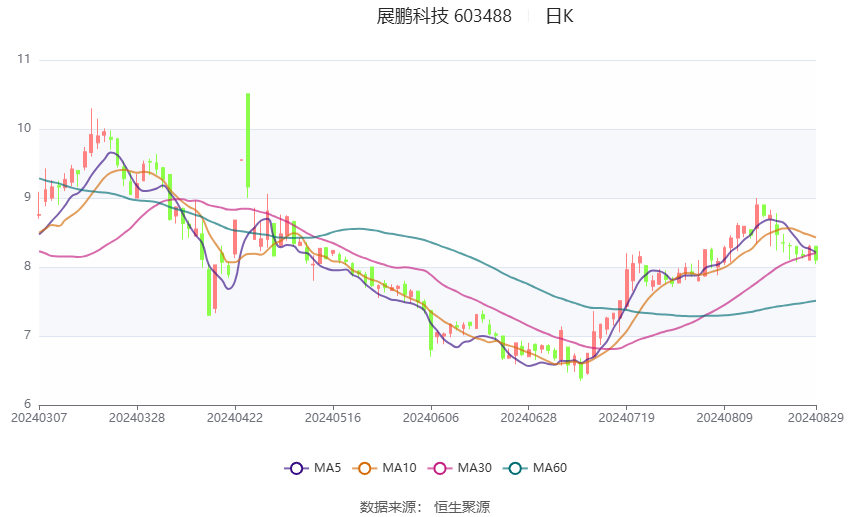Screen dimensions: 850x517
Task: Click the data source text 恒生聚源
Action: [x=462, y=507]
